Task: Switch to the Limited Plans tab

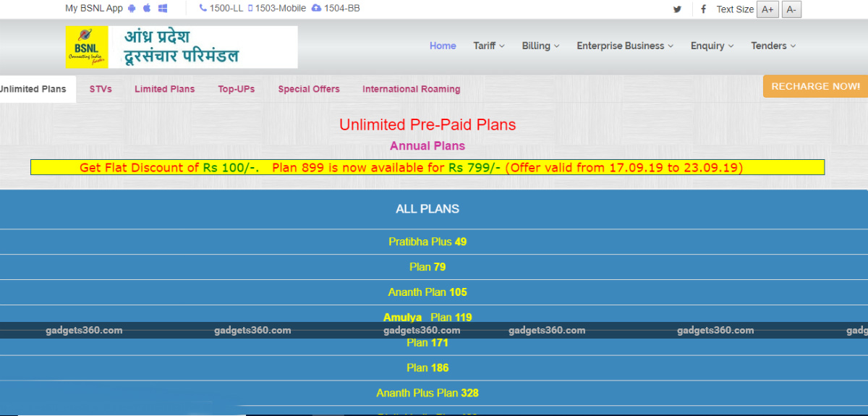Action: [165, 89]
